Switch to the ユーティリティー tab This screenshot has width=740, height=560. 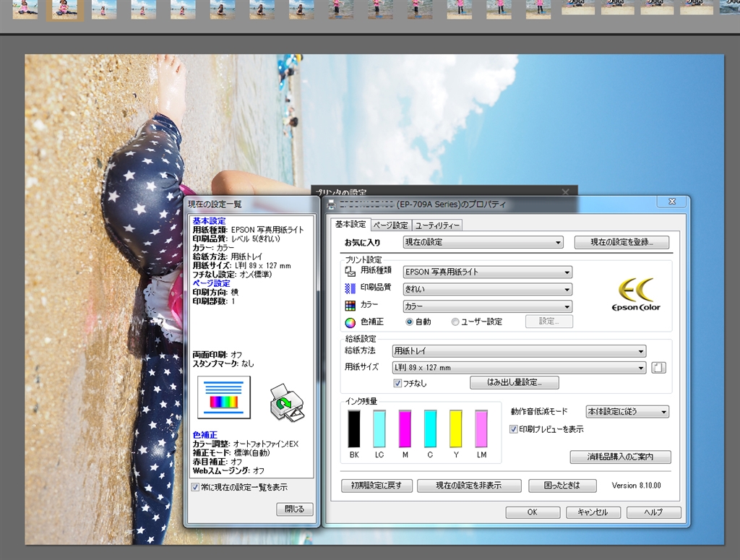pos(437,225)
